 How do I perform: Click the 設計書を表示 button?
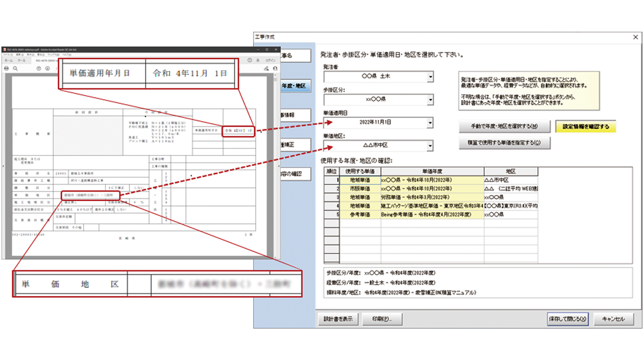click(x=339, y=319)
